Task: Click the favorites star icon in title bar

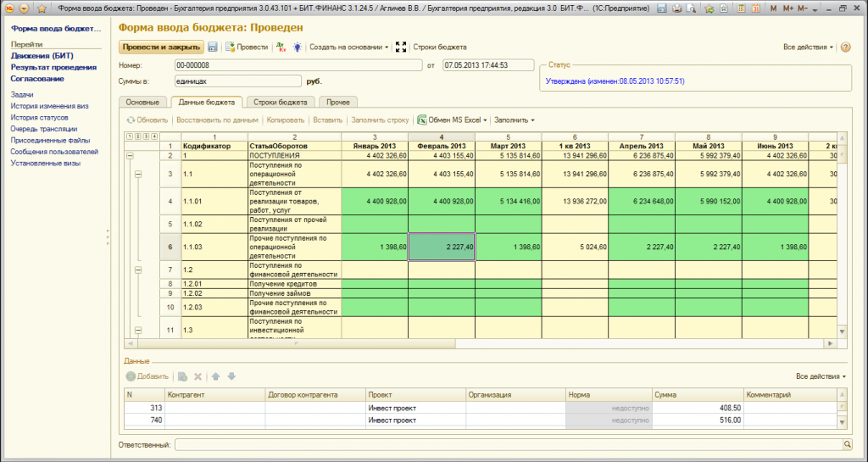Action: click(42, 8)
